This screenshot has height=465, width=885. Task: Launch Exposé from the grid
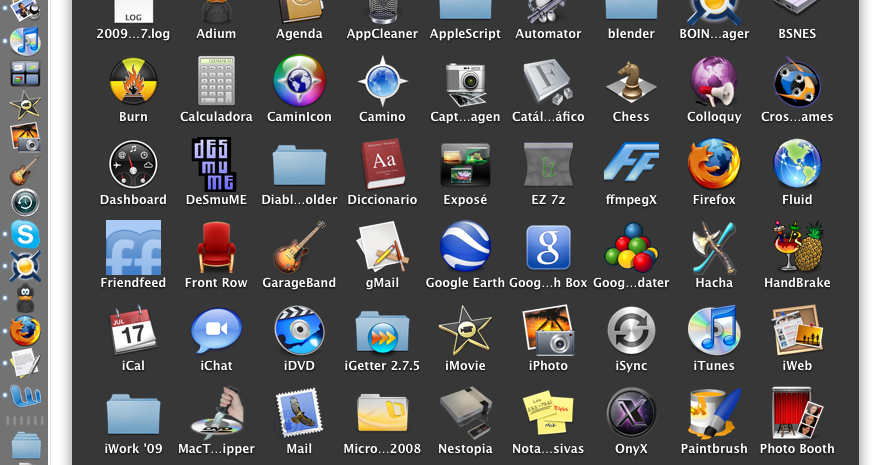(x=465, y=165)
